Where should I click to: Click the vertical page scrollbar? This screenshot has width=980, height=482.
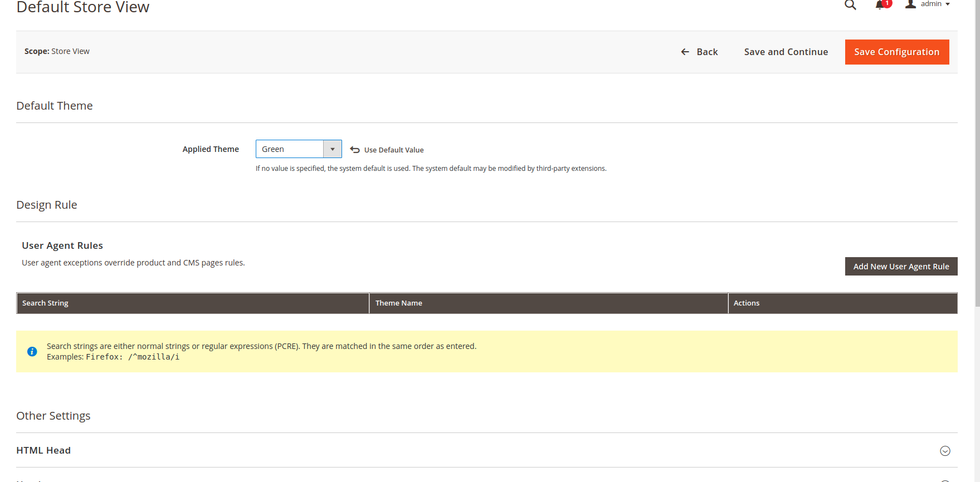977,153
